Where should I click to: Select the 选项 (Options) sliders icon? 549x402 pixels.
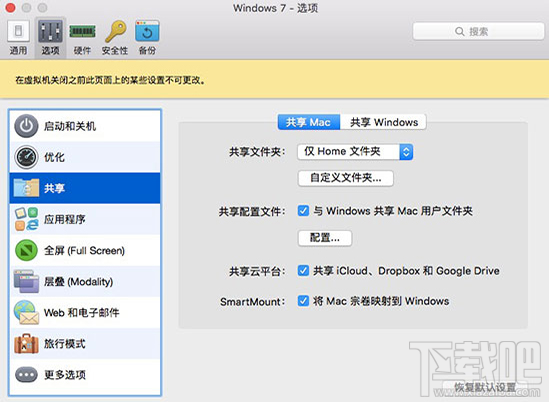point(50,31)
